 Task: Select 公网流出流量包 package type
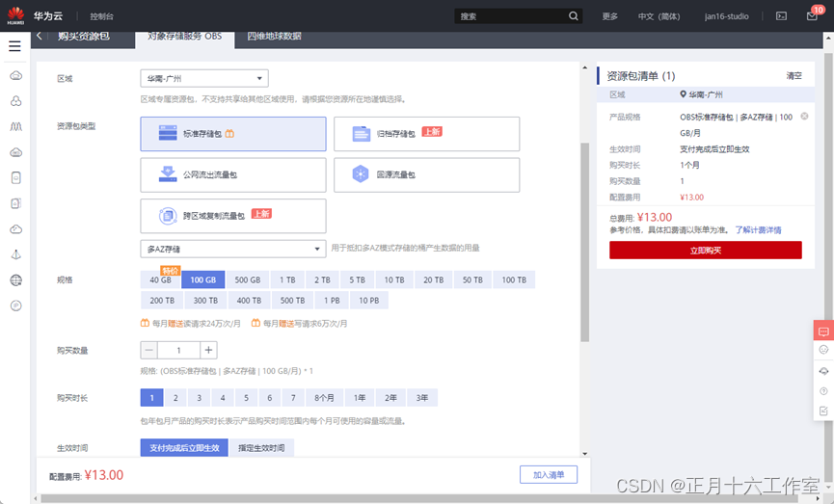(233, 175)
